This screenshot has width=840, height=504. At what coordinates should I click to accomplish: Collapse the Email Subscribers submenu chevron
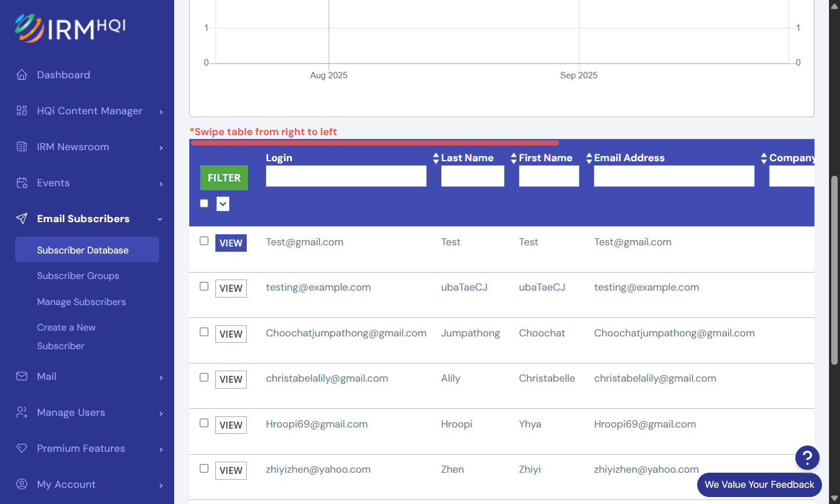(x=160, y=219)
